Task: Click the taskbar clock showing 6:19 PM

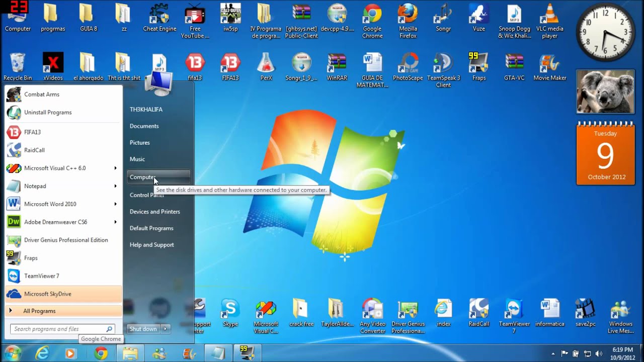Action: coord(623,353)
